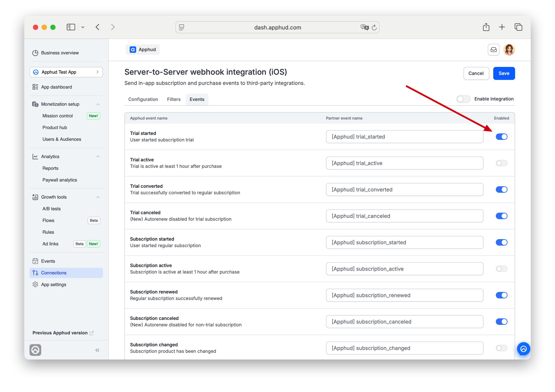Viewport: 555px width, 392px height.
Task: Open Product hub
Action: tap(55, 128)
